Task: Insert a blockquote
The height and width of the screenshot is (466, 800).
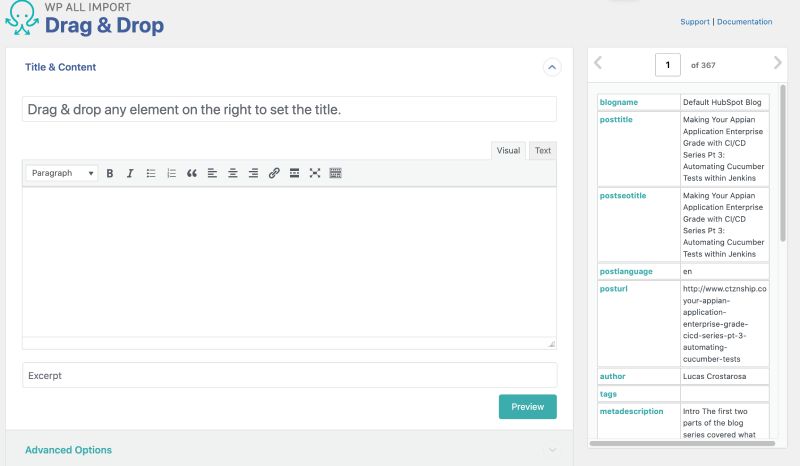Action: (192, 173)
